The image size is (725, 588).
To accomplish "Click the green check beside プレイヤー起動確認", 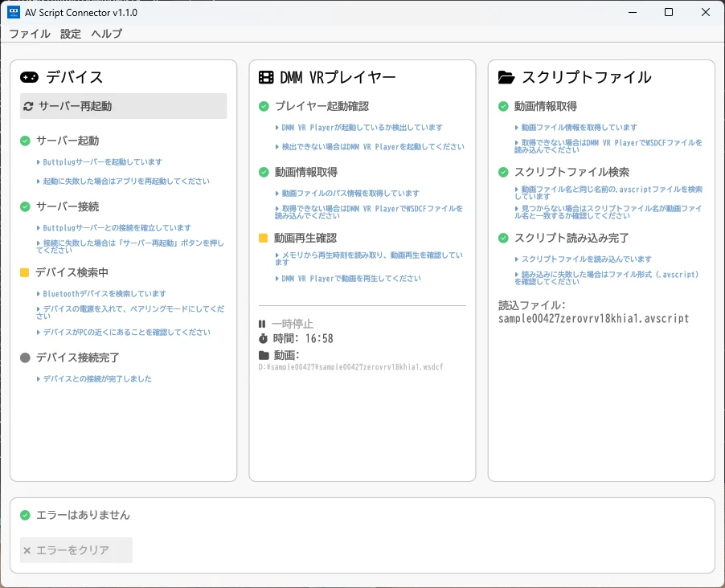I will (264, 106).
